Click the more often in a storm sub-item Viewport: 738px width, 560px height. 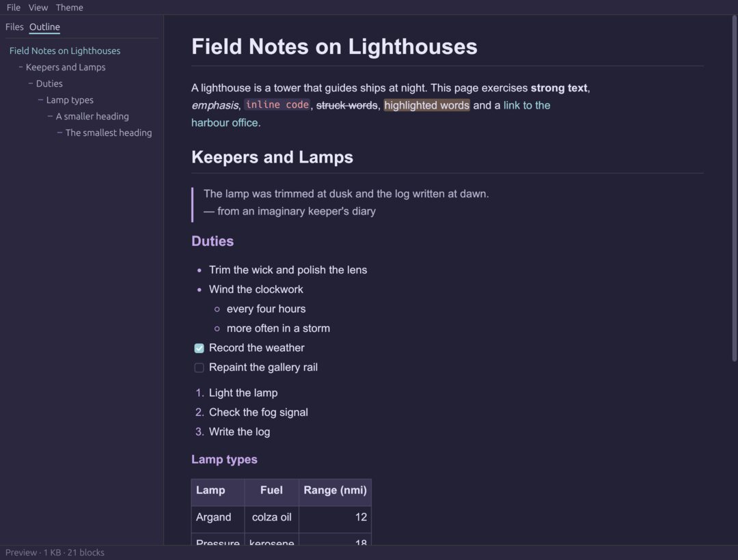click(x=278, y=328)
